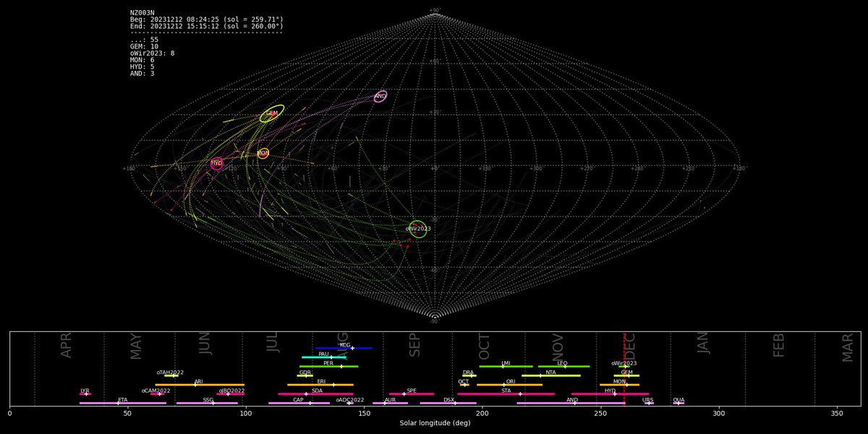Click the APR month label in timeline

(x=67, y=346)
